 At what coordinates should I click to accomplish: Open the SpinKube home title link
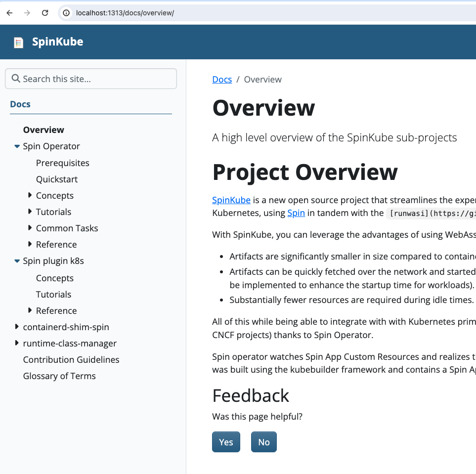point(58,42)
